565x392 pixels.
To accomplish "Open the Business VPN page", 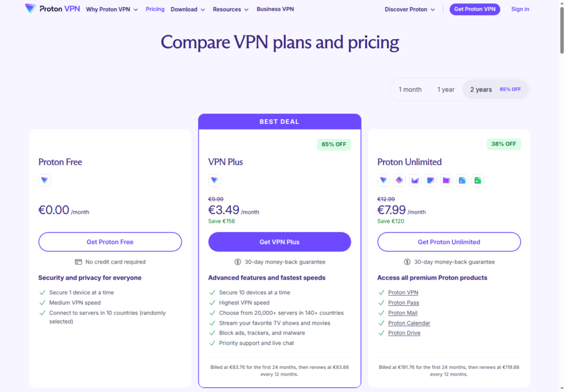I will click(x=275, y=9).
